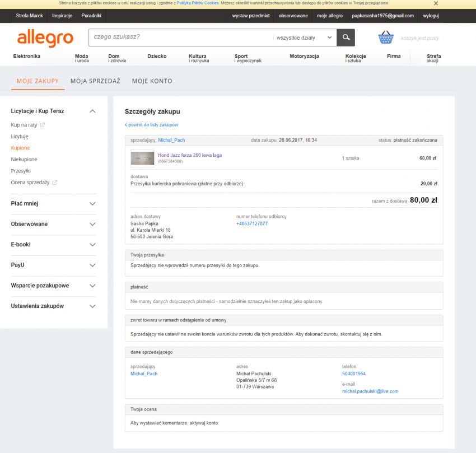Expand the PayU section
The height and width of the screenshot is (453, 476).
point(92,265)
